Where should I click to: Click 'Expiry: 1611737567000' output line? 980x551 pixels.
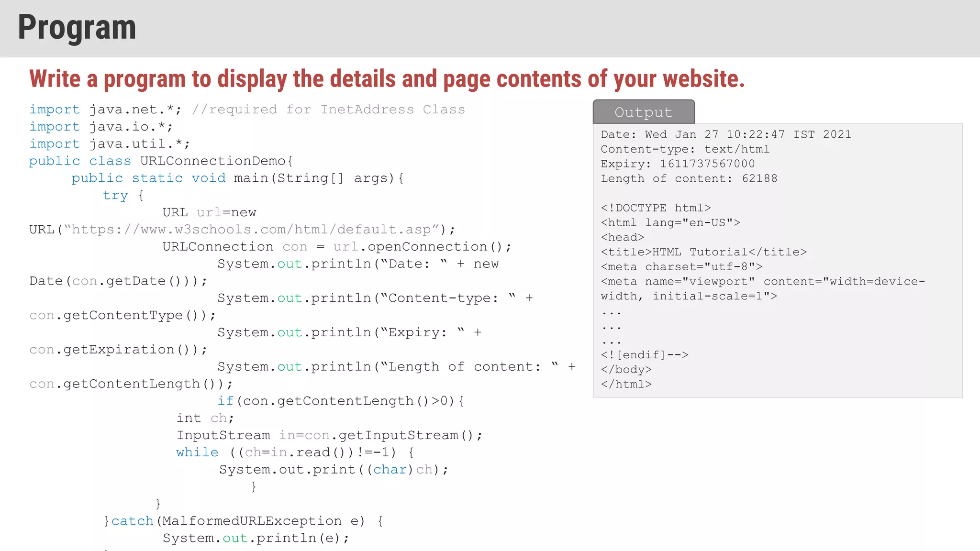pos(678,164)
